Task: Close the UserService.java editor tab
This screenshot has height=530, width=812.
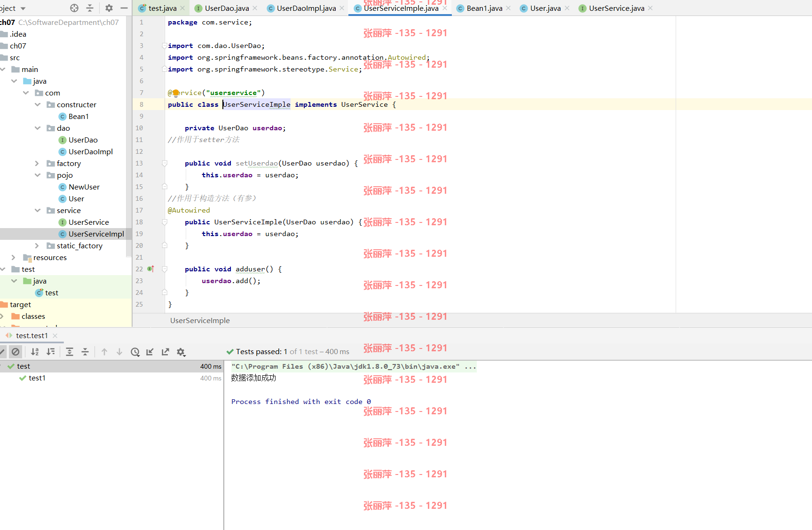Action: pos(650,8)
